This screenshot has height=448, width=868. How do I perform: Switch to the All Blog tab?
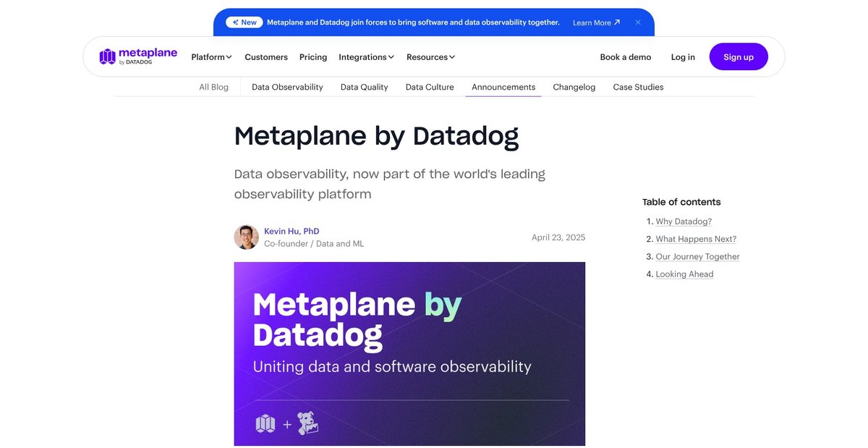[x=214, y=87]
